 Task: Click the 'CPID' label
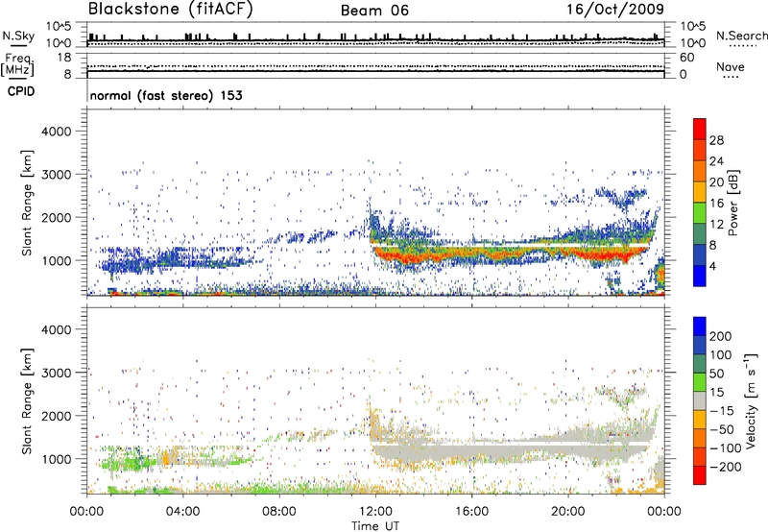coord(21,91)
